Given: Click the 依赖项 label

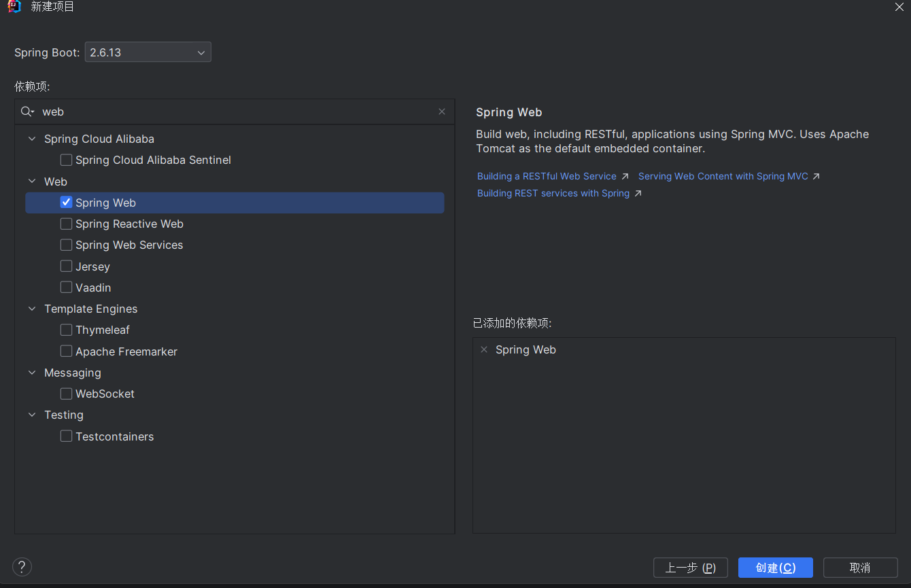Looking at the screenshot, I should [32, 86].
